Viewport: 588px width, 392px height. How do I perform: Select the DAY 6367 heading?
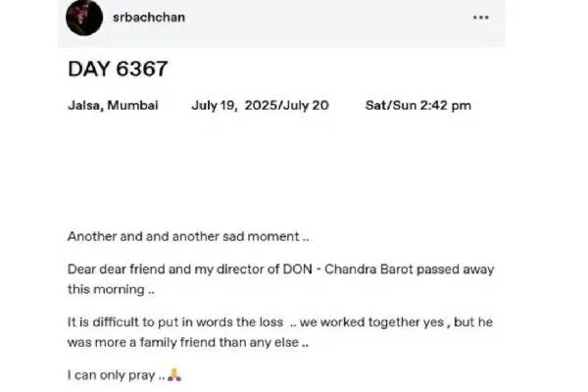point(118,69)
